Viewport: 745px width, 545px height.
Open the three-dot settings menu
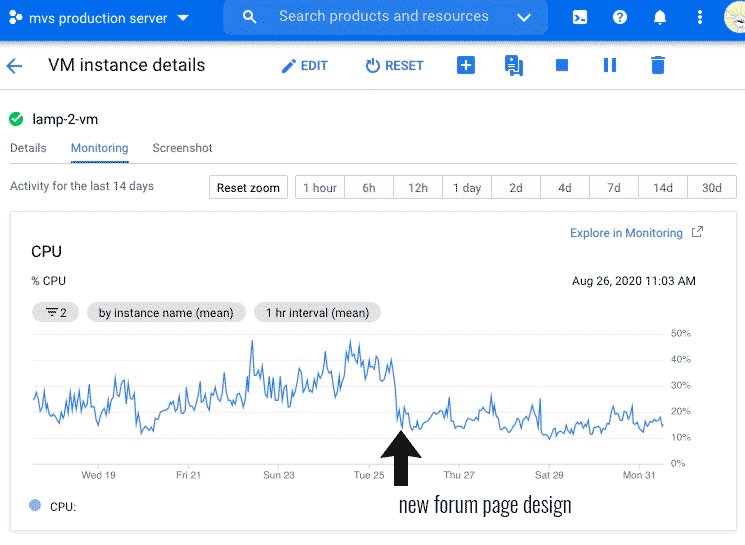[x=699, y=18]
